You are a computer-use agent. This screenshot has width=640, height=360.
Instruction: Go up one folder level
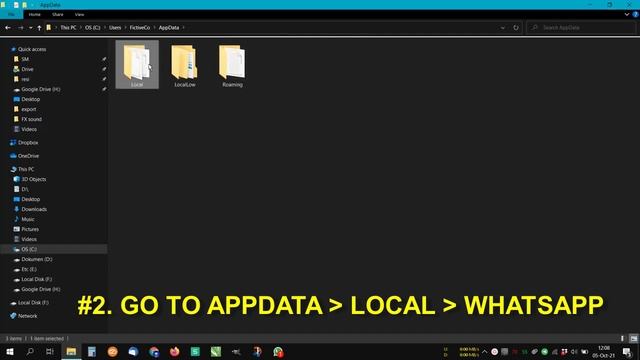pos(39,28)
